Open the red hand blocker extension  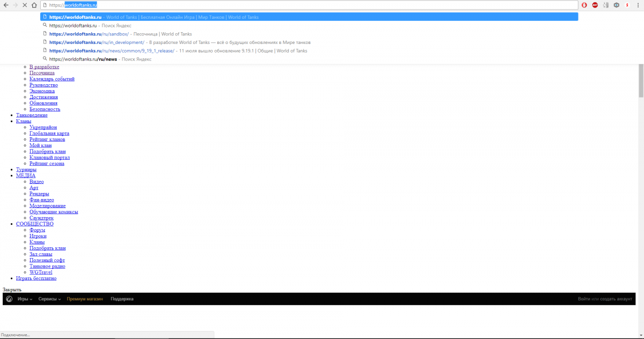[x=584, y=5]
